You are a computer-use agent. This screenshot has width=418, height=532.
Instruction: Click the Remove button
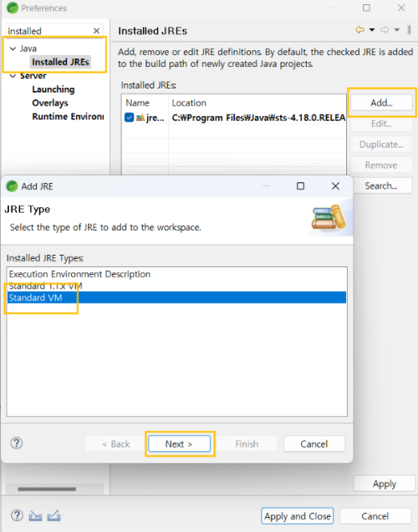coord(381,165)
